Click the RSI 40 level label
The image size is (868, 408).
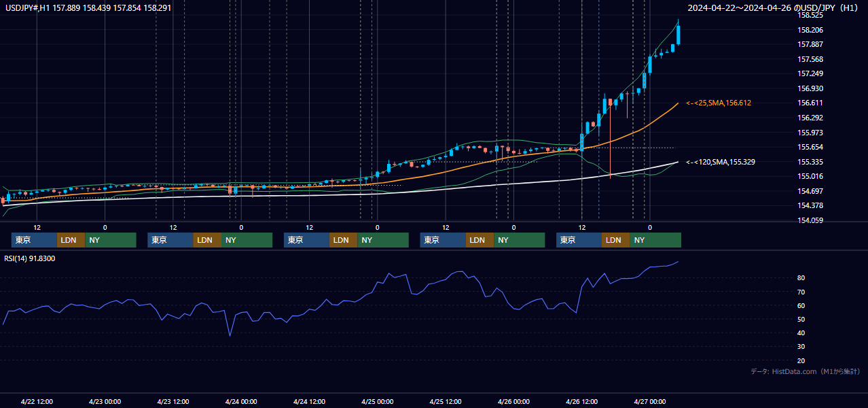[x=801, y=333]
